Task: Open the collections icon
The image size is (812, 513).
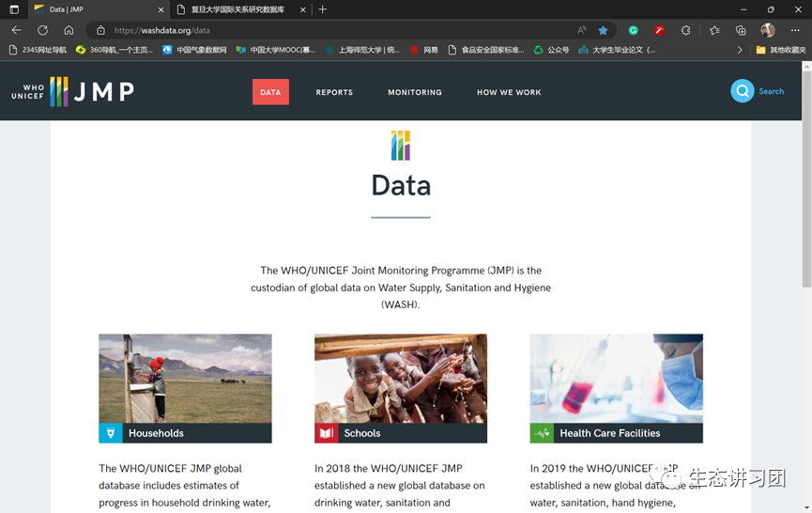Action: click(741, 31)
